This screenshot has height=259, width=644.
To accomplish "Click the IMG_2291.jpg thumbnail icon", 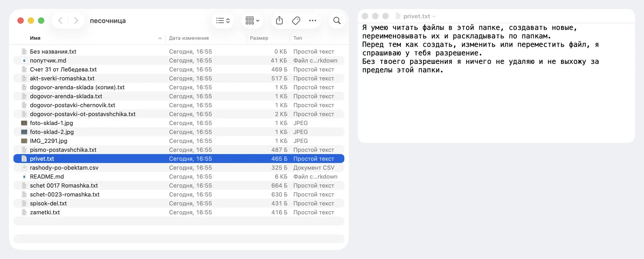I will tap(24, 141).
